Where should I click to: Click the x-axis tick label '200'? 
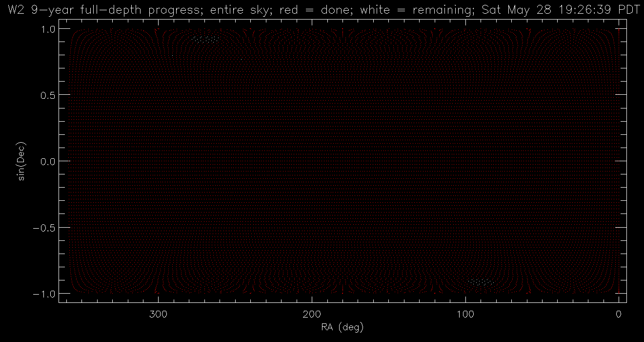click(x=312, y=313)
